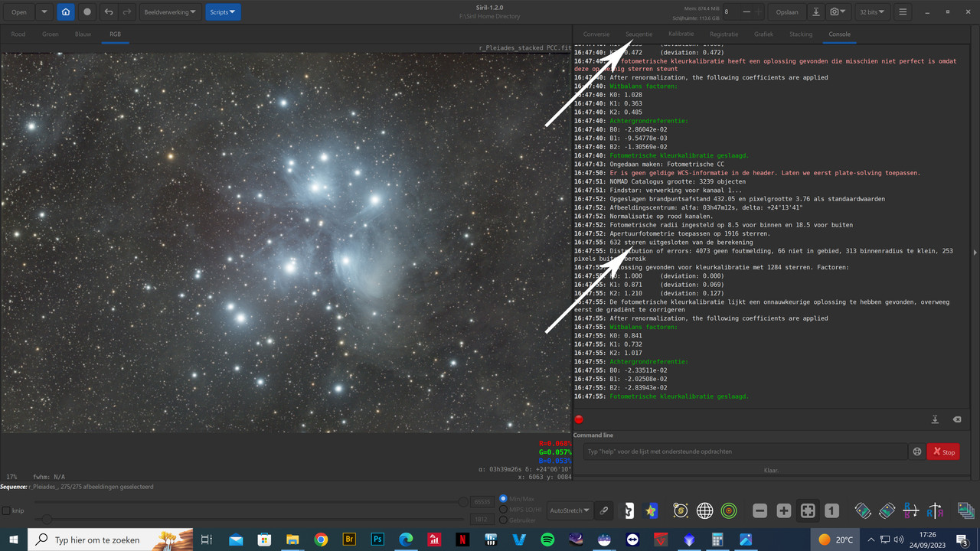The width and height of the screenshot is (980, 551).
Task: Click the low cutoff value field 1812
Action: [481, 519]
